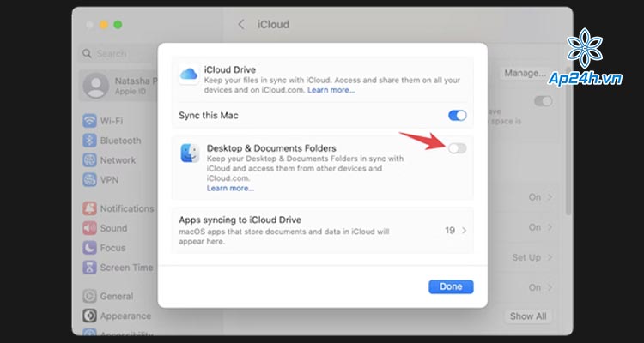Click the Done button
This screenshot has width=644, height=343.
451,286
